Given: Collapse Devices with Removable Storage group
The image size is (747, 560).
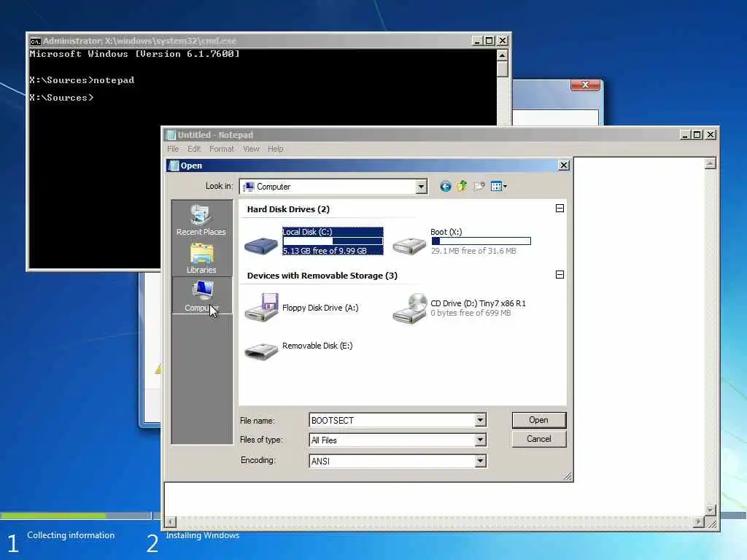Looking at the screenshot, I should pyautogui.click(x=560, y=275).
